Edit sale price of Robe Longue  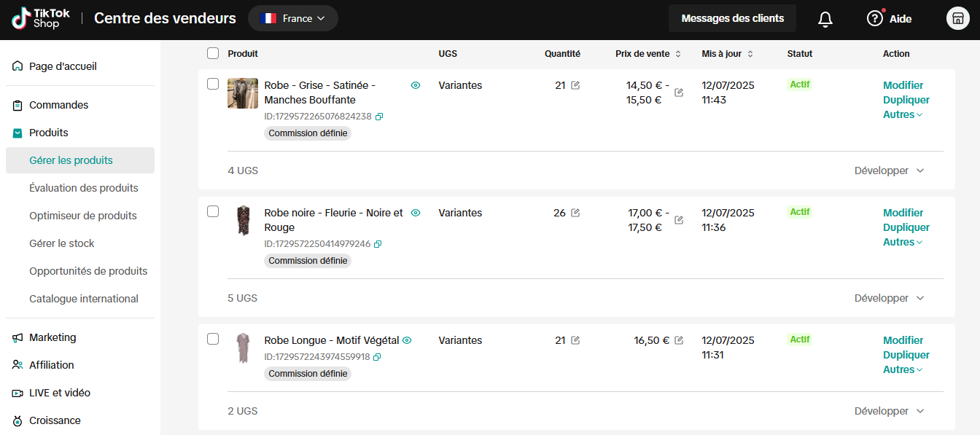pyautogui.click(x=679, y=340)
